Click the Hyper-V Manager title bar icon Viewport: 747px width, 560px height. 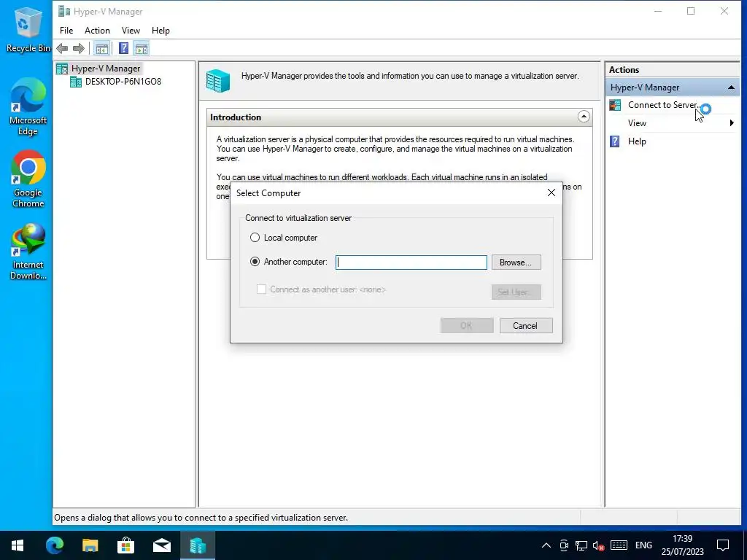pos(64,11)
